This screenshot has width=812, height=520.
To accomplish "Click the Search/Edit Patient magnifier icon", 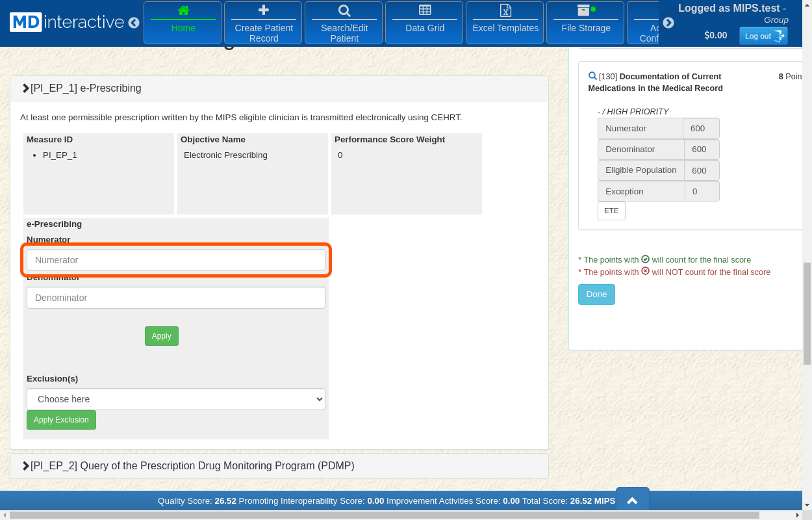I will [x=344, y=10].
